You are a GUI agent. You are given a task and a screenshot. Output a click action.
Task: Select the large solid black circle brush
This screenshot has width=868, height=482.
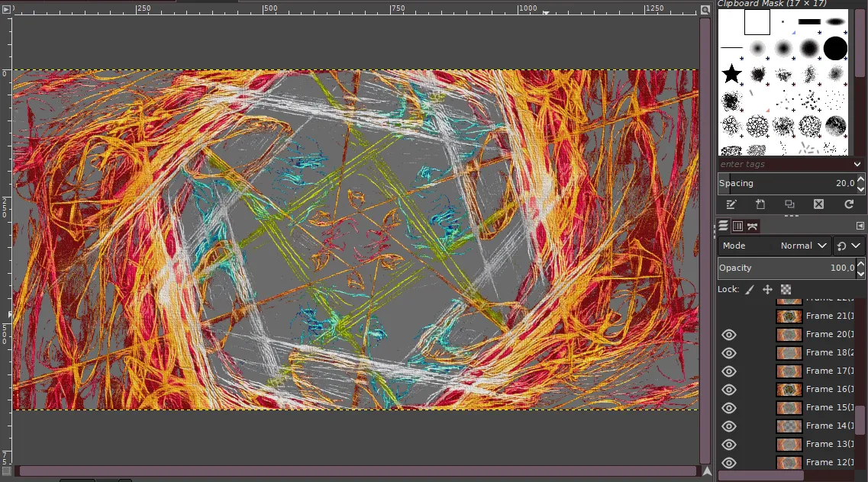(x=835, y=48)
